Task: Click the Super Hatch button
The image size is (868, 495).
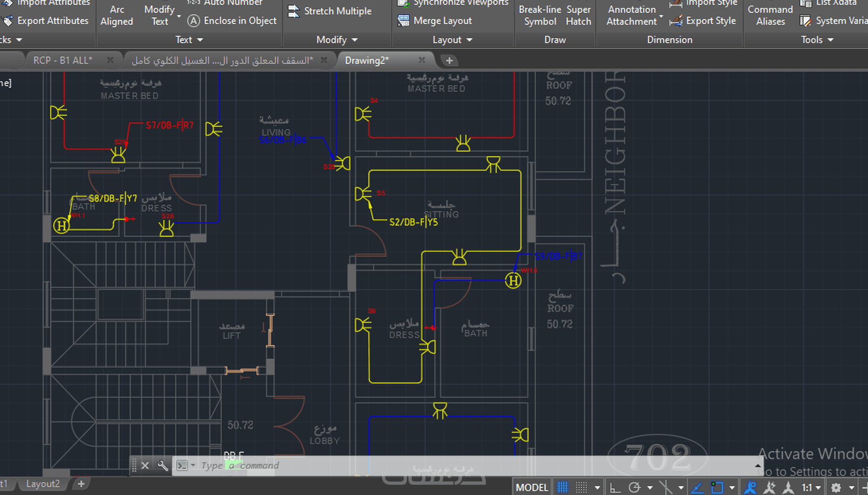Action: pos(578,15)
